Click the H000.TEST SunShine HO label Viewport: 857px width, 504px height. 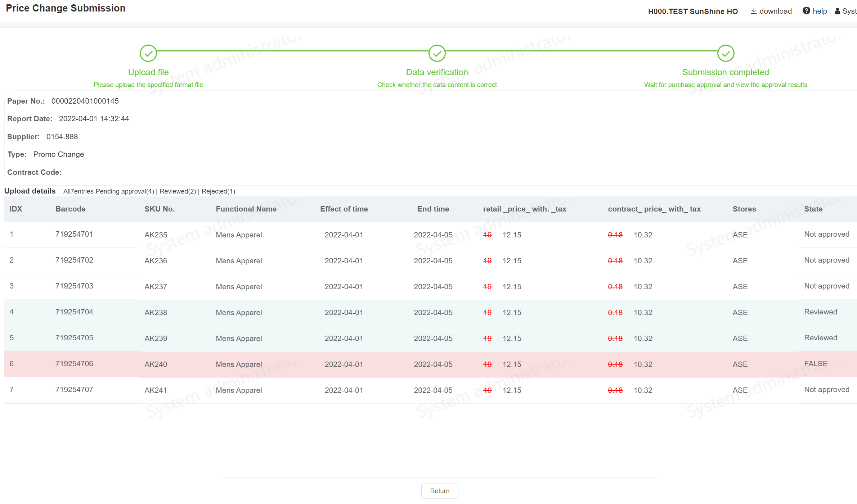click(693, 11)
